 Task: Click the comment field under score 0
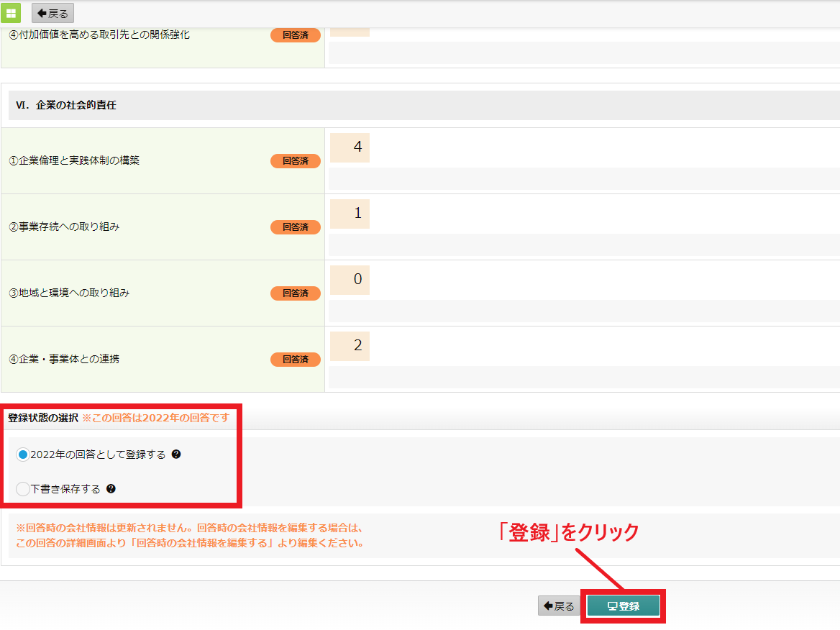(x=583, y=311)
